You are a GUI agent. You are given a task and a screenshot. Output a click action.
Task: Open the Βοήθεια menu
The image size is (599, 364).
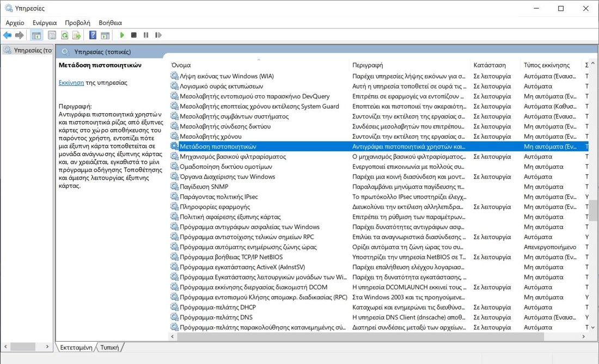[x=111, y=23]
